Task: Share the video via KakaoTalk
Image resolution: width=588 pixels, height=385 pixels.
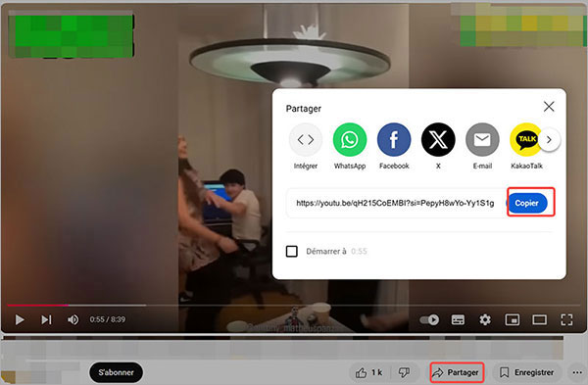Action: click(x=525, y=140)
